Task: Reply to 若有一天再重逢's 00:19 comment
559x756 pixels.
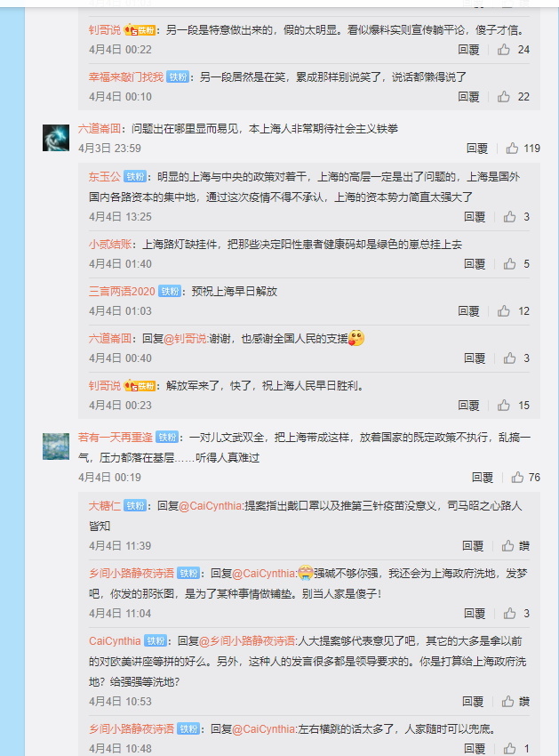Action: click(483, 478)
